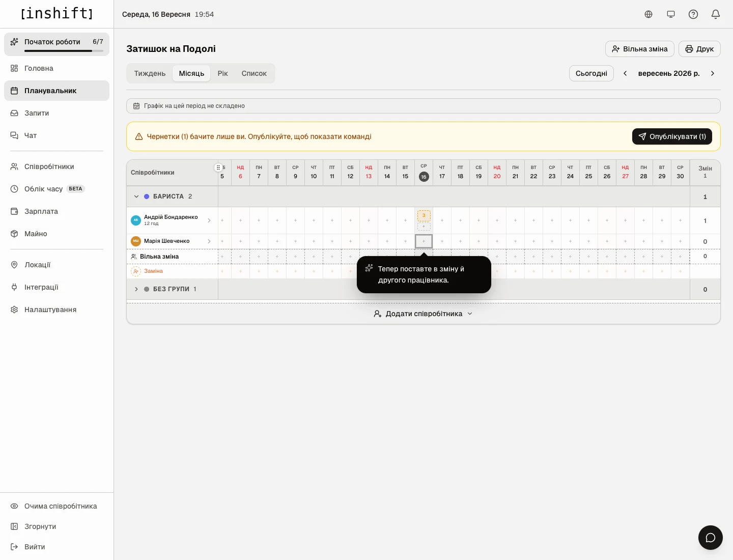Open Зарплата in the sidebar
733x560 pixels.
click(x=57, y=211)
